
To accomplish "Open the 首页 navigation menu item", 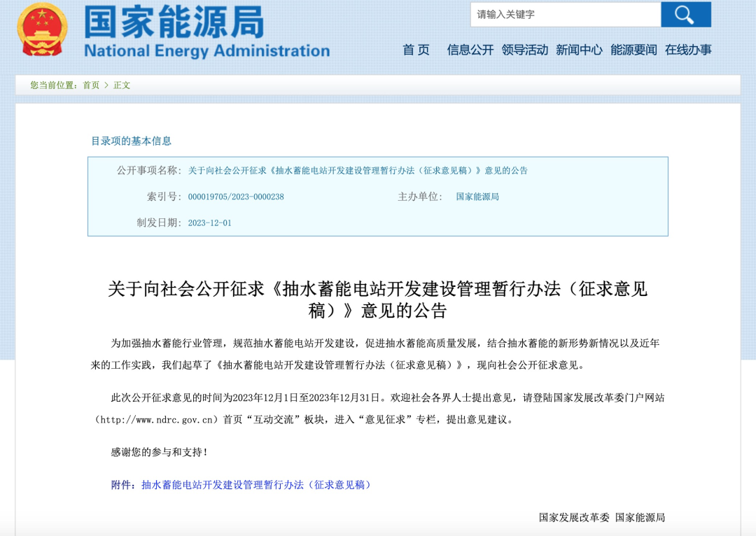I will click(x=416, y=50).
